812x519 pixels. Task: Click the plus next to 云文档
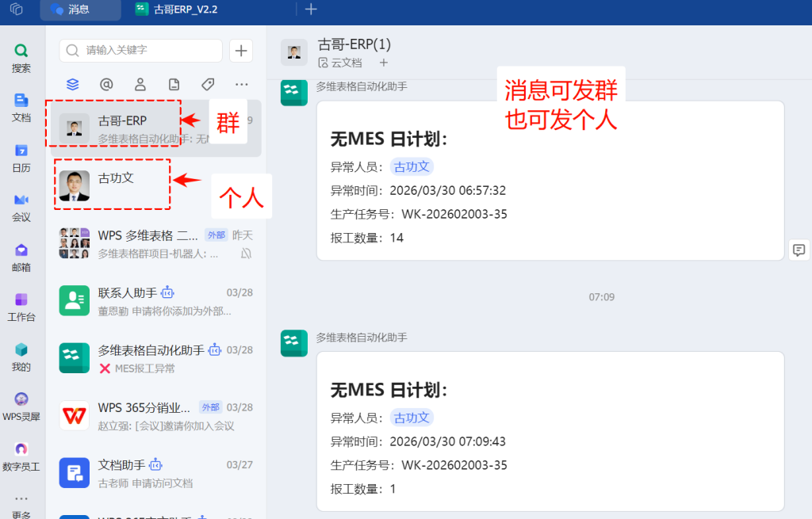(383, 63)
